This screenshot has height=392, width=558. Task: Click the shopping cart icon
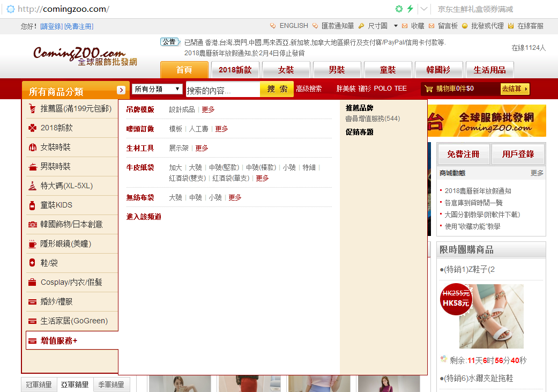(x=428, y=89)
